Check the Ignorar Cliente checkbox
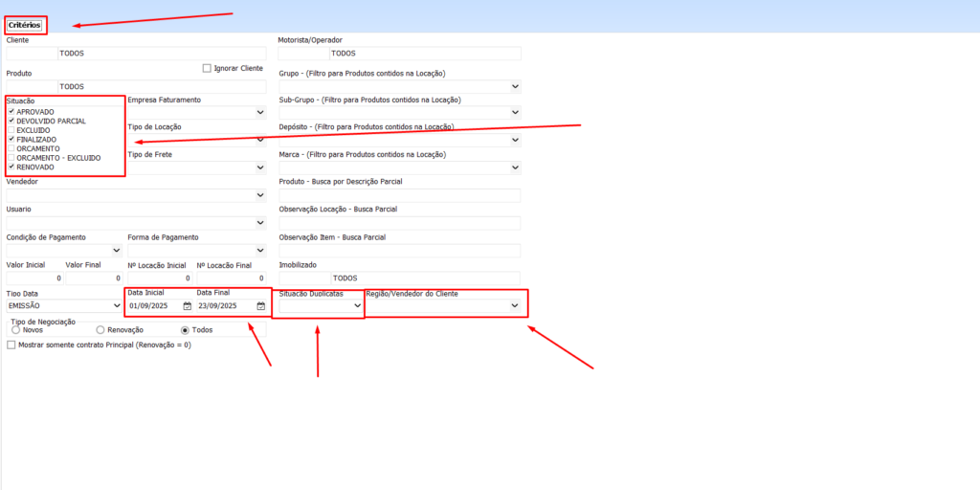The height and width of the screenshot is (490, 980). coord(207,68)
